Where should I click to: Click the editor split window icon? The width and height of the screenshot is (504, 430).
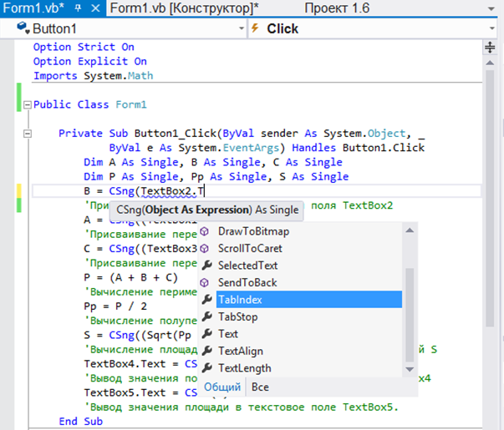pyautogui.click(x=490, y=48)
